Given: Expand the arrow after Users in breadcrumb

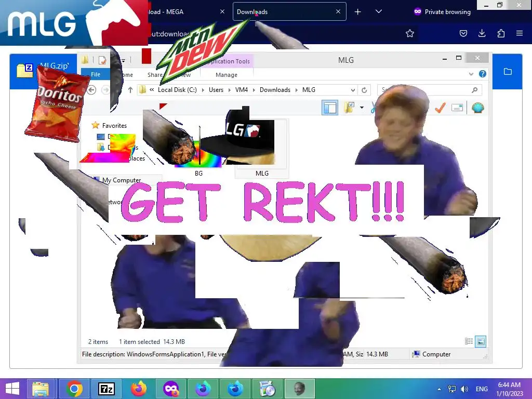Looking at the screenshot, I should coord(229,90).
